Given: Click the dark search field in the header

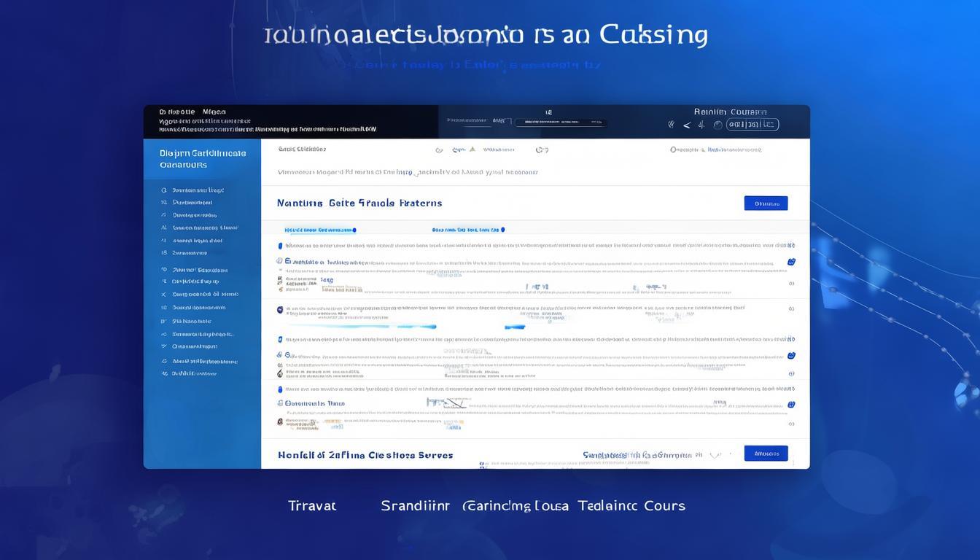Looking at the screenshot, I should click(561, 122).
